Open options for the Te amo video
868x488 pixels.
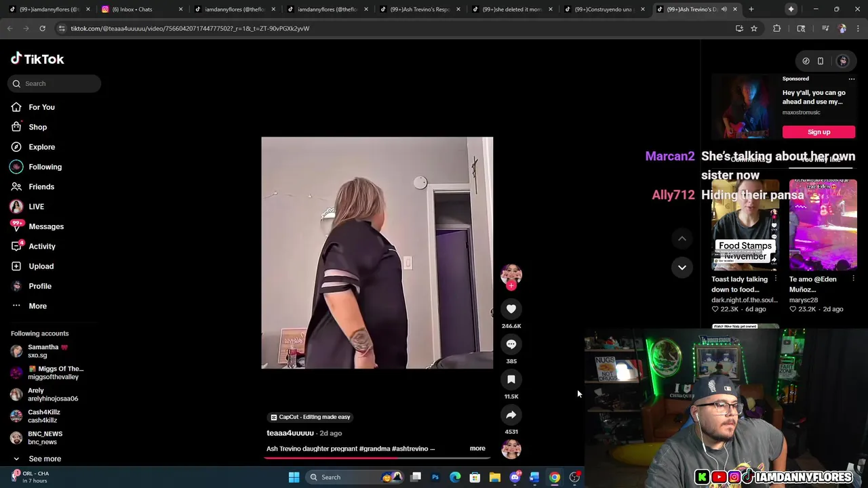pos(853,279)
